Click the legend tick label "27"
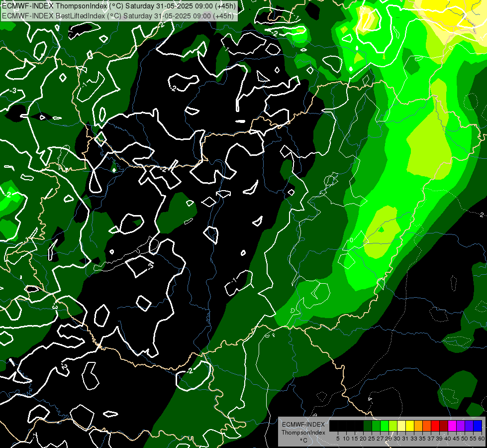 380,439
